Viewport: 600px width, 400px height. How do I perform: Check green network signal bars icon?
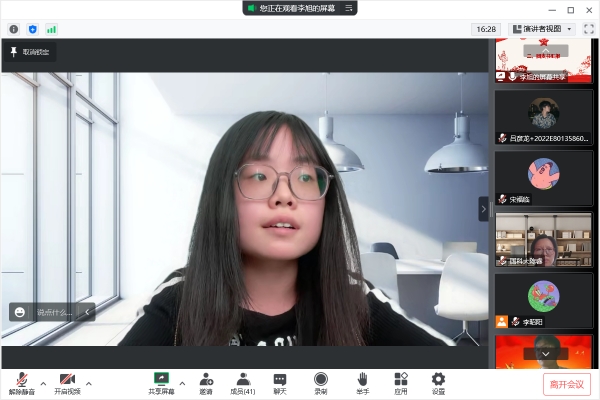pyautogui.click(x=51, y=29)
